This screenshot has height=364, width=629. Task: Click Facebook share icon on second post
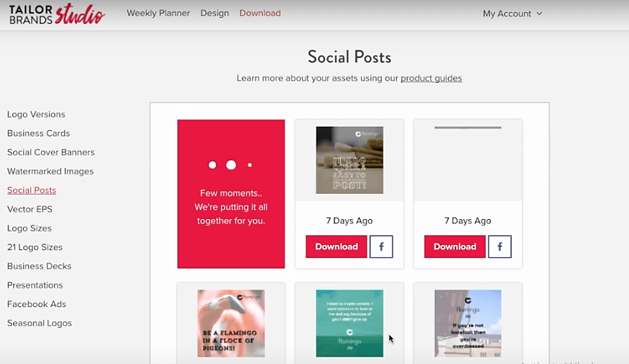(x=500, y=247)
